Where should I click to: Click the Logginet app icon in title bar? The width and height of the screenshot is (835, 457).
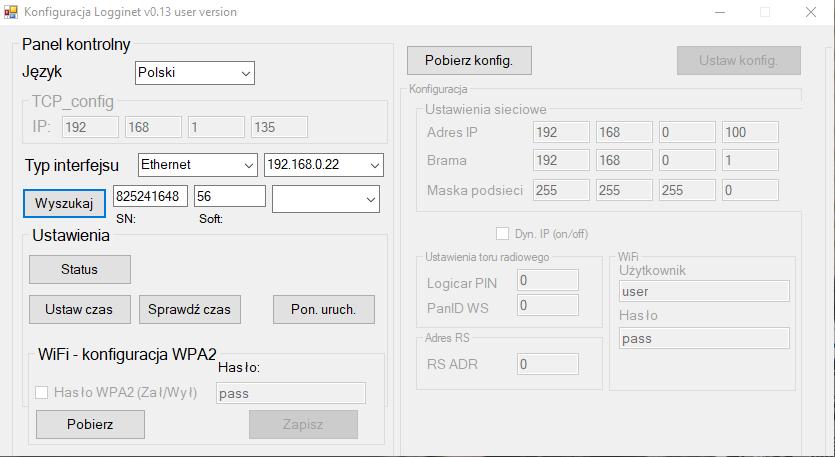click(10, 12)
